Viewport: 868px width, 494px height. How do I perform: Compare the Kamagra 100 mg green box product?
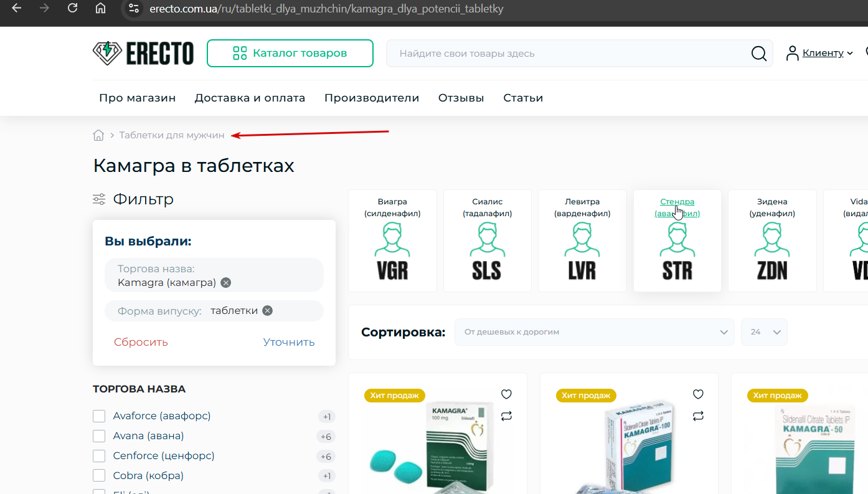(x=506, y=416)
